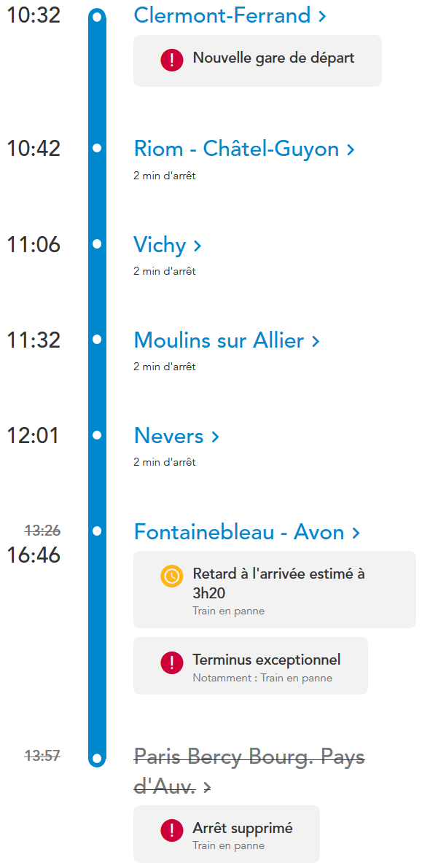422x868 pixels.
Task: Click the chevron arrow beside Vichy
Action: [x=198, y=246]
